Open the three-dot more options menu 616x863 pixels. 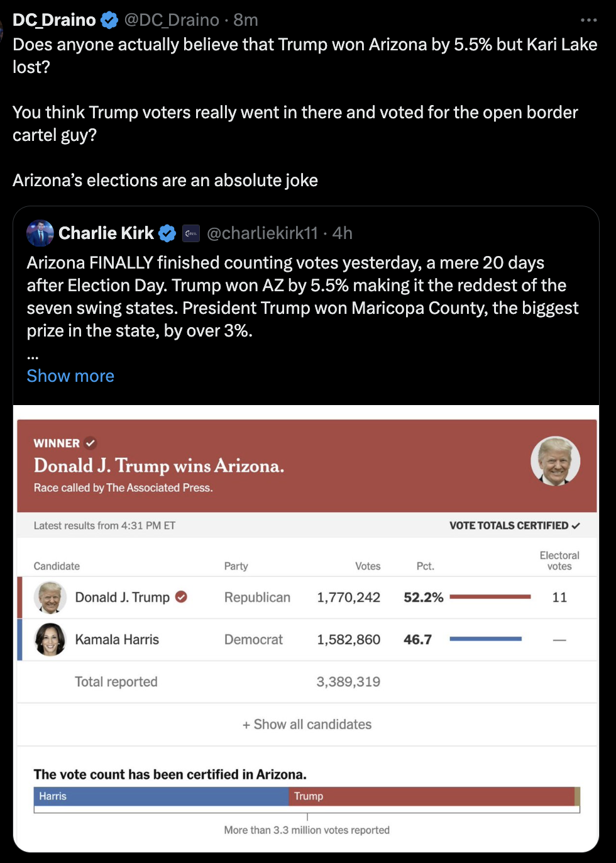(588, 20)
